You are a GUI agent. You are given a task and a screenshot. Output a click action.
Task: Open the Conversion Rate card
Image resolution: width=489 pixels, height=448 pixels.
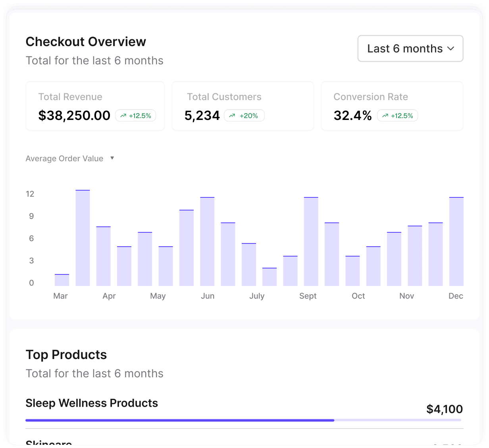392,106
